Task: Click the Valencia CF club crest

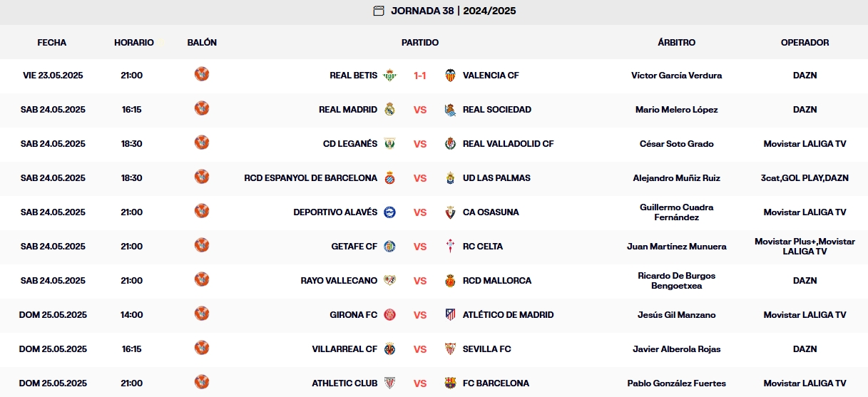Action: [x=450, y=75]
